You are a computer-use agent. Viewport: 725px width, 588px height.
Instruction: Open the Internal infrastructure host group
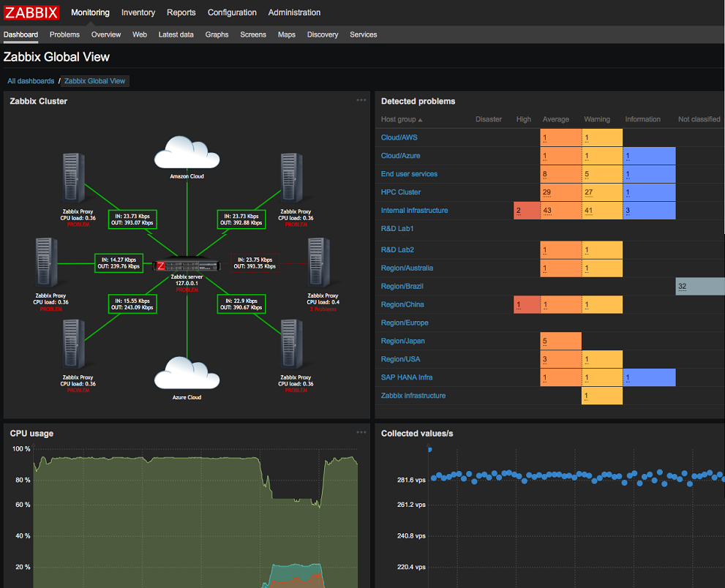pyautogui.click(x=414, y=211)
